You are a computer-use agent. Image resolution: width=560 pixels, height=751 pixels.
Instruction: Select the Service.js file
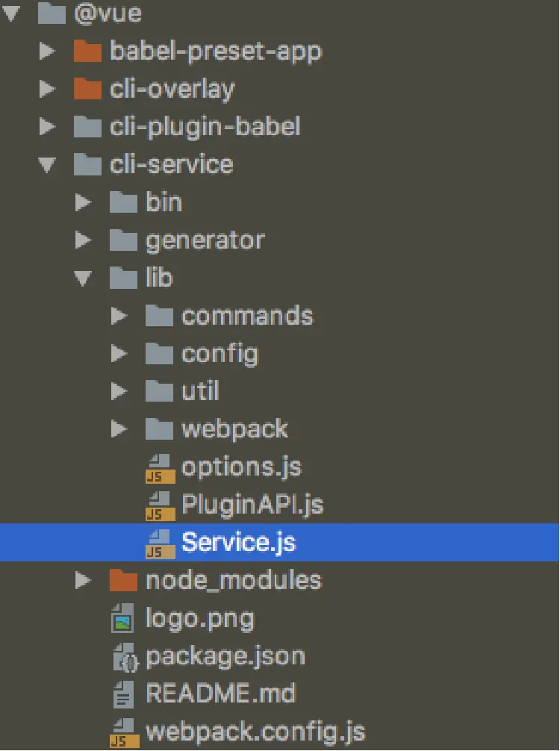point(238,543)
